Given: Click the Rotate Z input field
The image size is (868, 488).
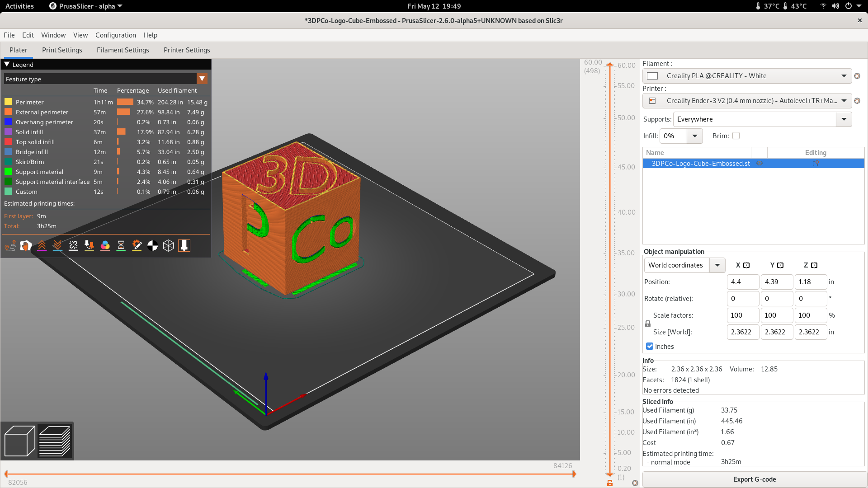Looking at the screenshot, I should [811, 299].
